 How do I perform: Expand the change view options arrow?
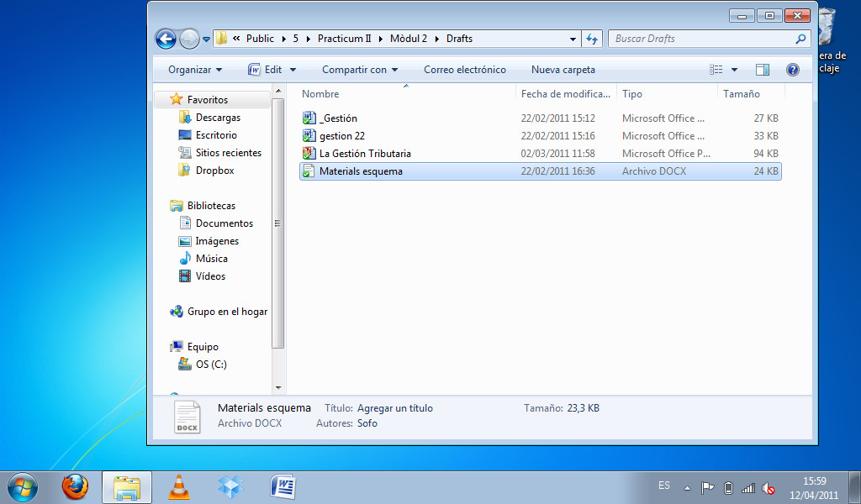734,70
